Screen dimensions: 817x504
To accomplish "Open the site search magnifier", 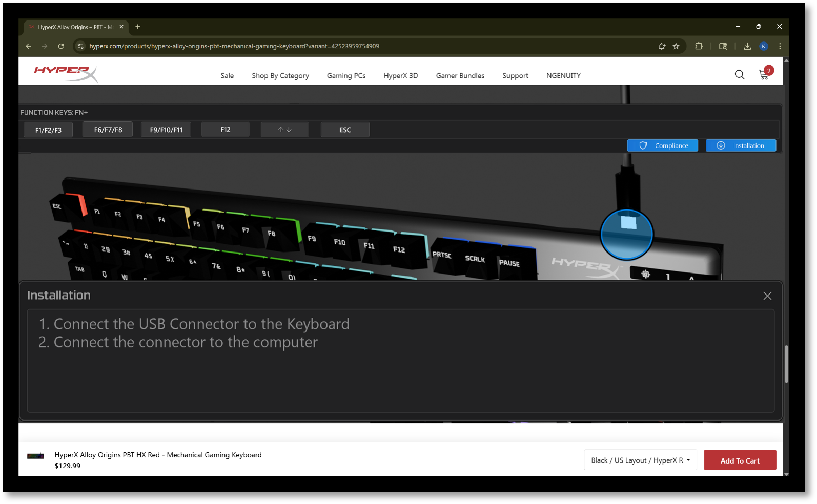I will pyautogui.click(x=739, y=75).
